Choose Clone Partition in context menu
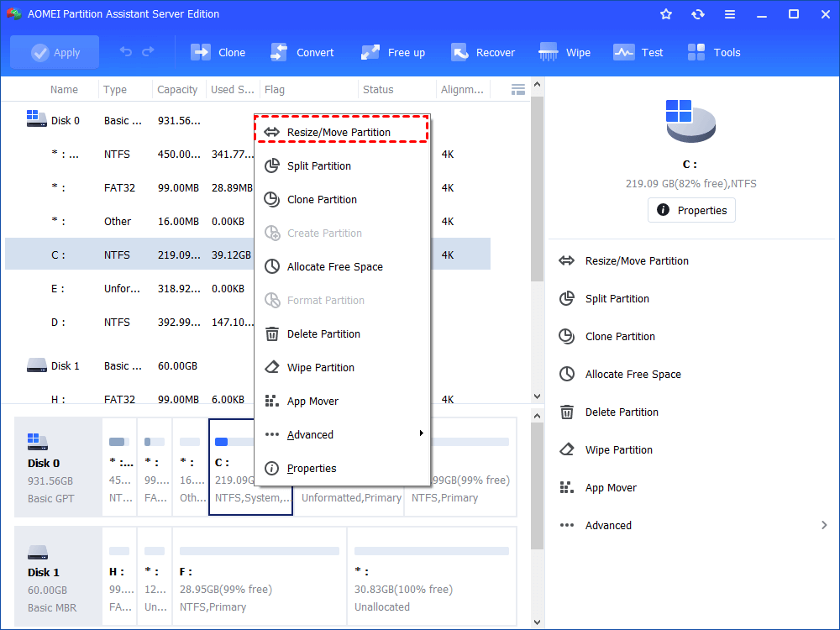Image resolution: width=840 pixels, height=630 pixels. 341,199
